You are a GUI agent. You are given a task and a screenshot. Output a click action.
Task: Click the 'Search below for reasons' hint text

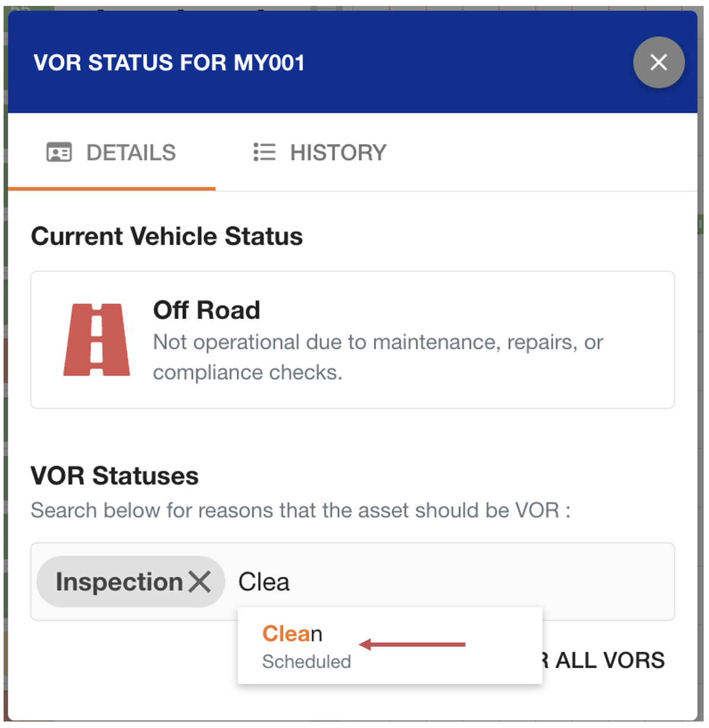300,511
